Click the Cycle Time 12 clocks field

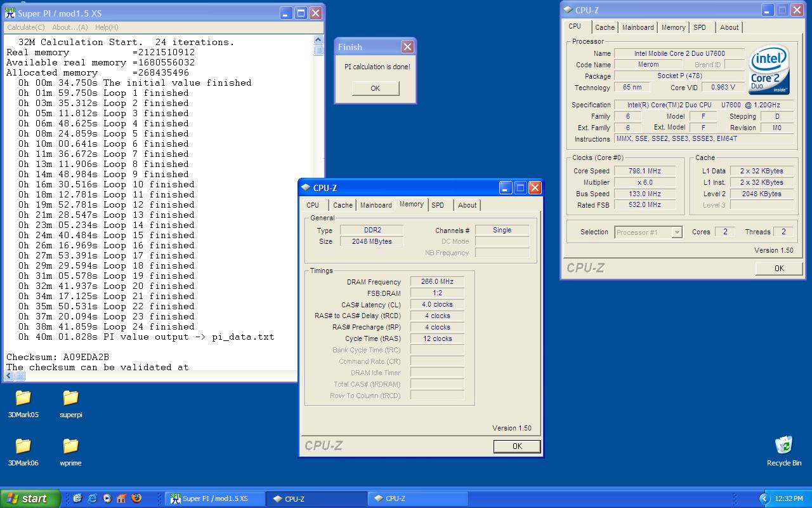point(437,339)
